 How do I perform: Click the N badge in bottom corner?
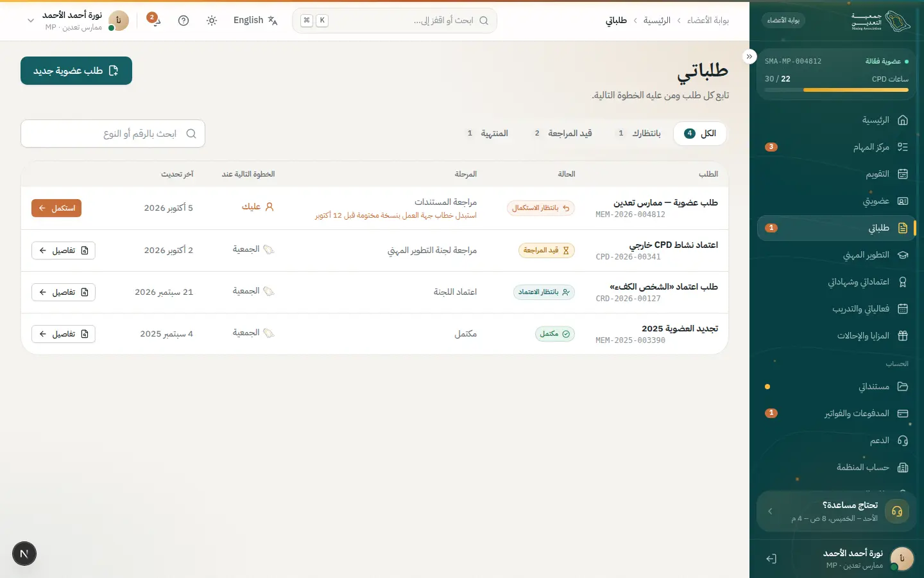pyautogui.click(x=24, y=554)
